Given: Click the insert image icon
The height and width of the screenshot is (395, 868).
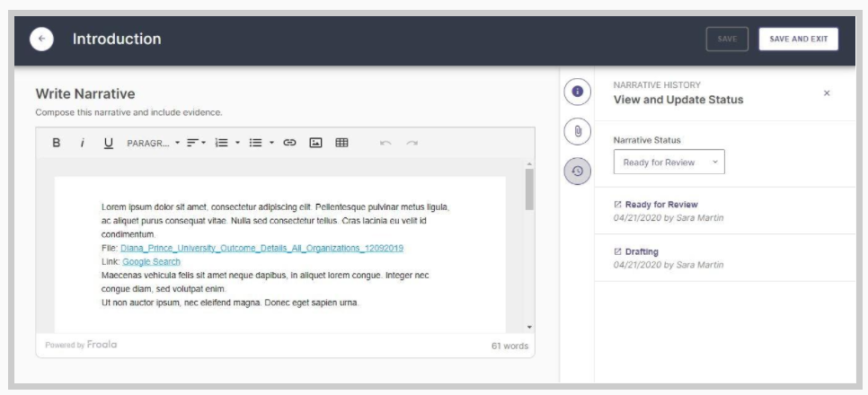Looking at the screenshot, I should point(315,143).
